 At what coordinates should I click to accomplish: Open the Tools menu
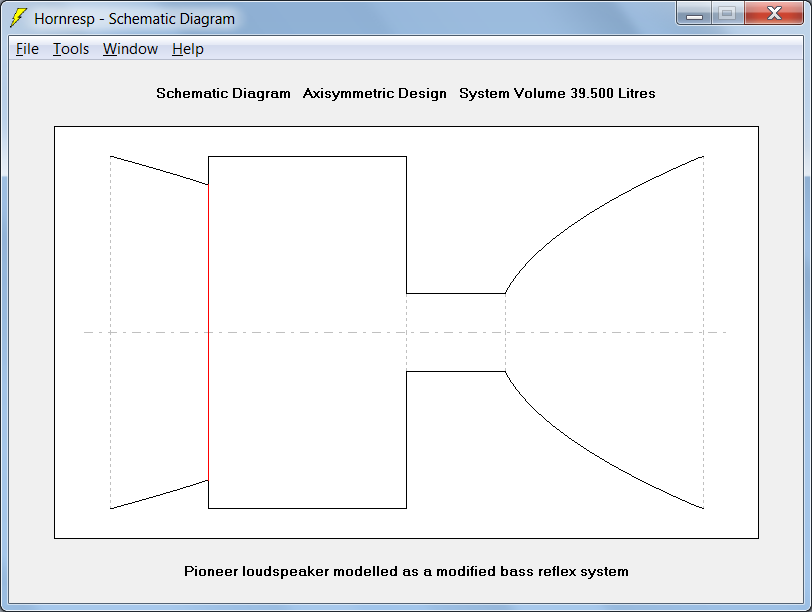pyautogui.click(x=71, y=49)
